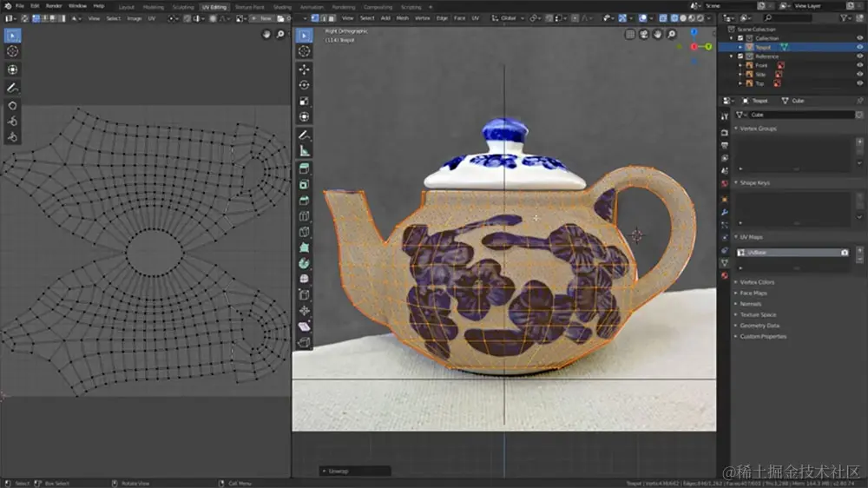Select the Rotate tool in the 3D viewport toolbar

[x=305, y=85]
